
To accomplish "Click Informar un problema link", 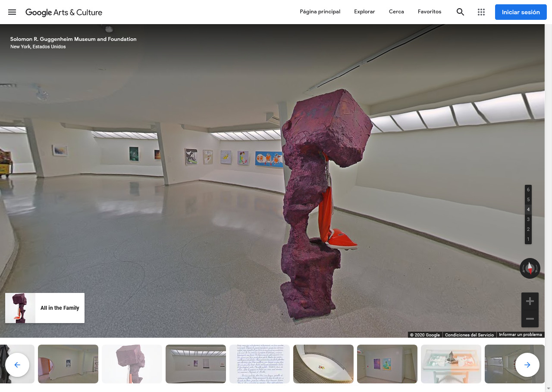I will point(521,335).
